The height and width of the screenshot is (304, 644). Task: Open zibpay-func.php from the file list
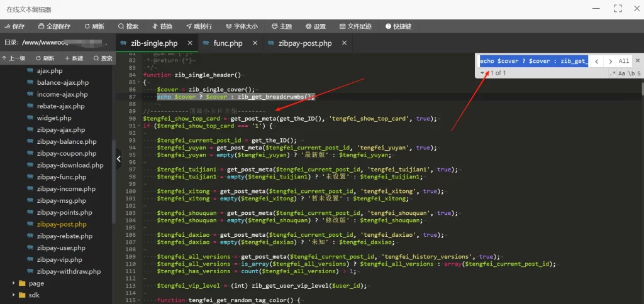pyautogui.click(x=62, y=177)
